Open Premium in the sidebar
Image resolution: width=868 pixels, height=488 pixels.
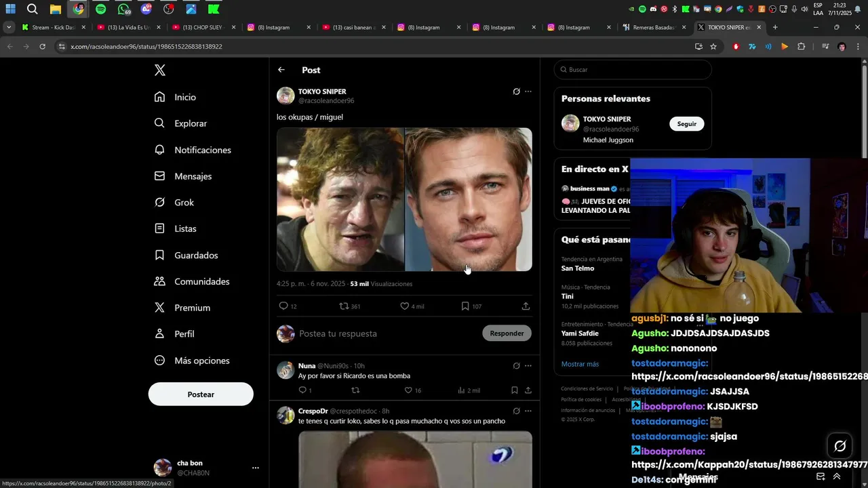click(182, 308)
